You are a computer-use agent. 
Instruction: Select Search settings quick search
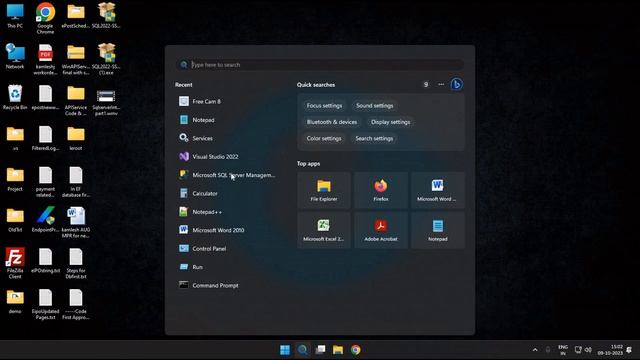[x=374, y=138]
